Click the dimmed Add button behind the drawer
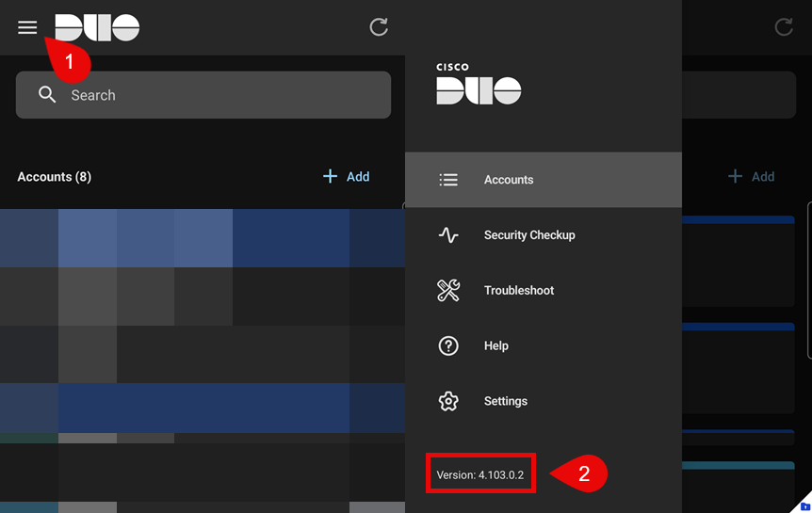This screenshot has width=812, height=513. coord(752,176)
